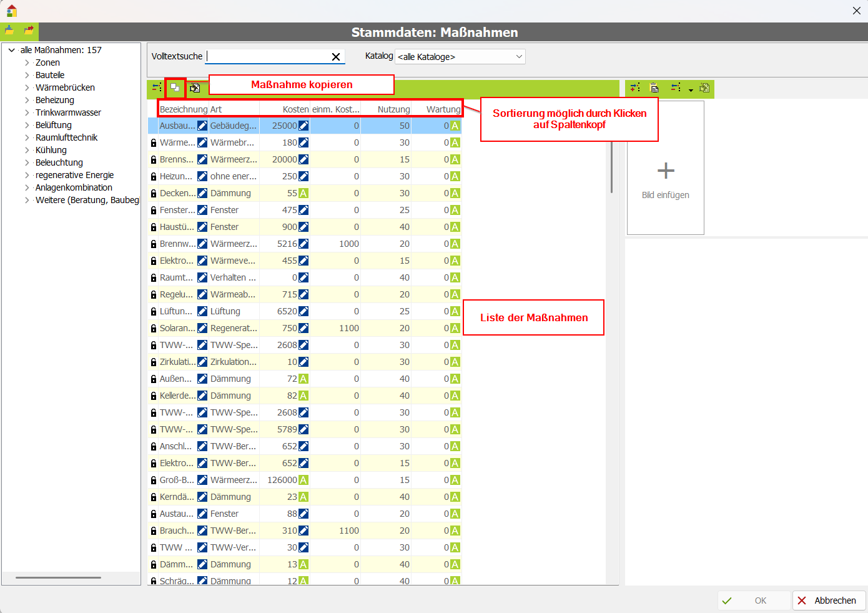Click the remove row icon in right toolbar
The width and height of the screenshot is (868, 613).
coord(676,88)
